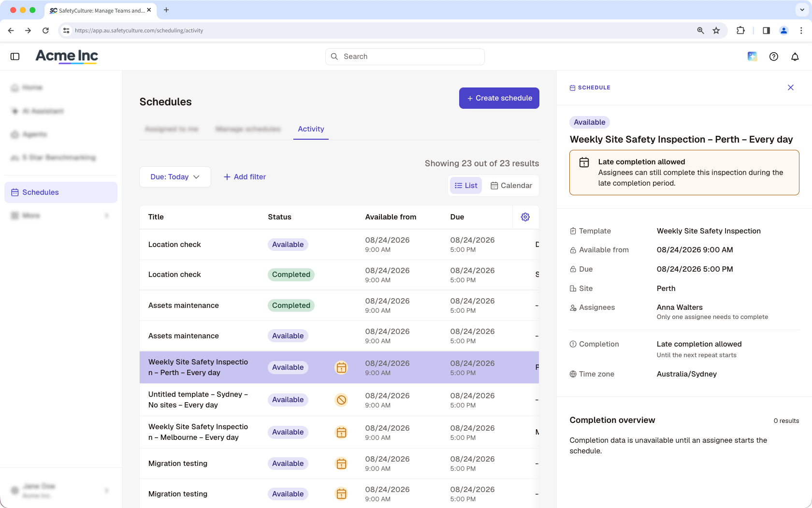This screenshot has width=812, height=508.
Task: Click the Create schedule button
Action: coord(499,98)
